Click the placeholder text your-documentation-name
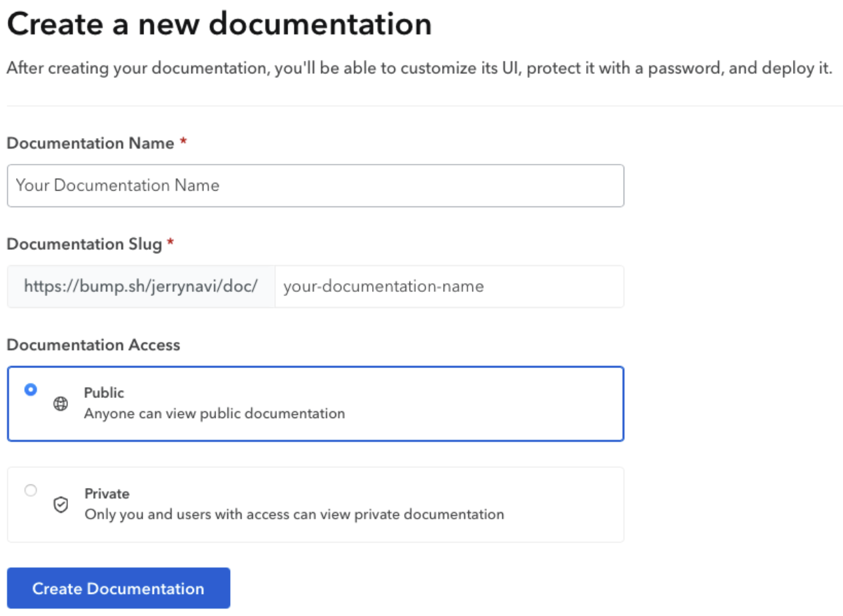The width and height of the screenshot is (843, 616). [x=384, y=286]
